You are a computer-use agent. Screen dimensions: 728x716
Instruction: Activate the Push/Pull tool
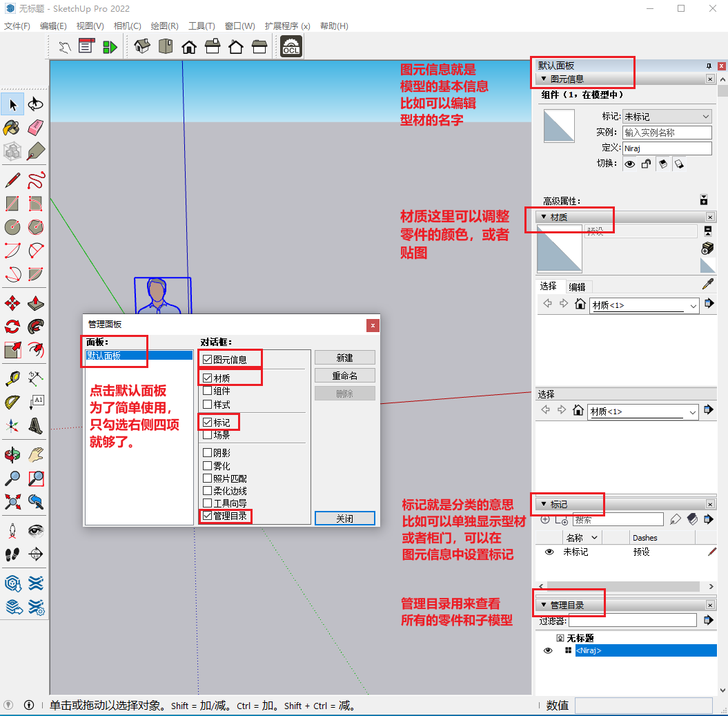37,302
